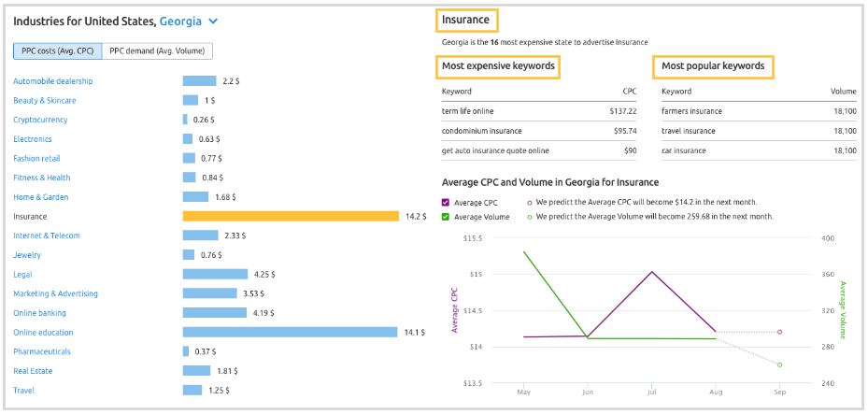
Task: Click the yellow Insurance bar
Action: (291, 216)
